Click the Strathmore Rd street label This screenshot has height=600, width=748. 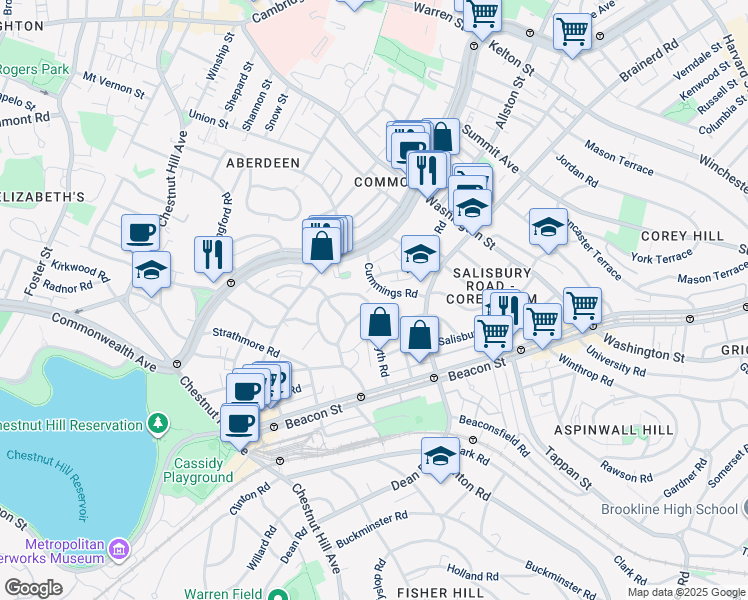point(246,342)
